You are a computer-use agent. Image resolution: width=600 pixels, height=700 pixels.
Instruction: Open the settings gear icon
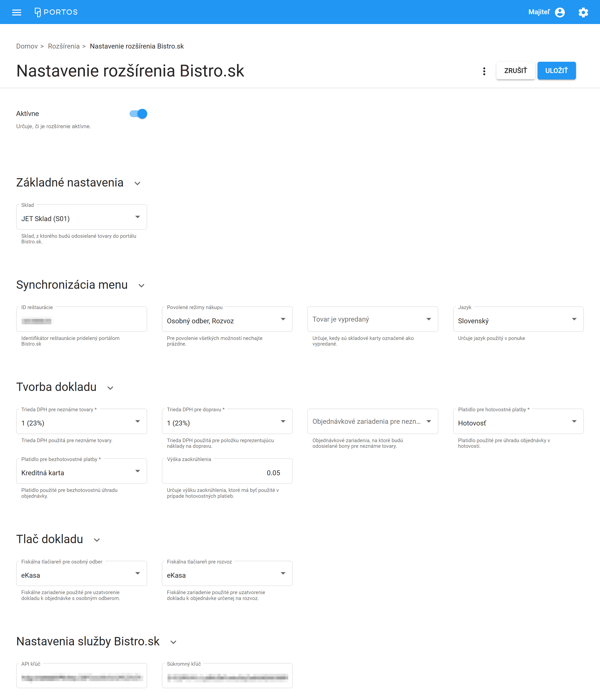point(583,12)
